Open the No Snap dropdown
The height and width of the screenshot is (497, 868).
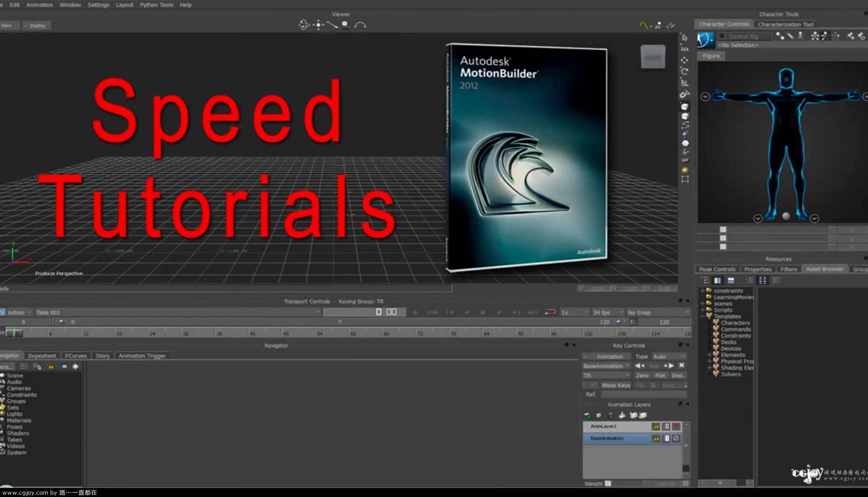coord(658,312)
